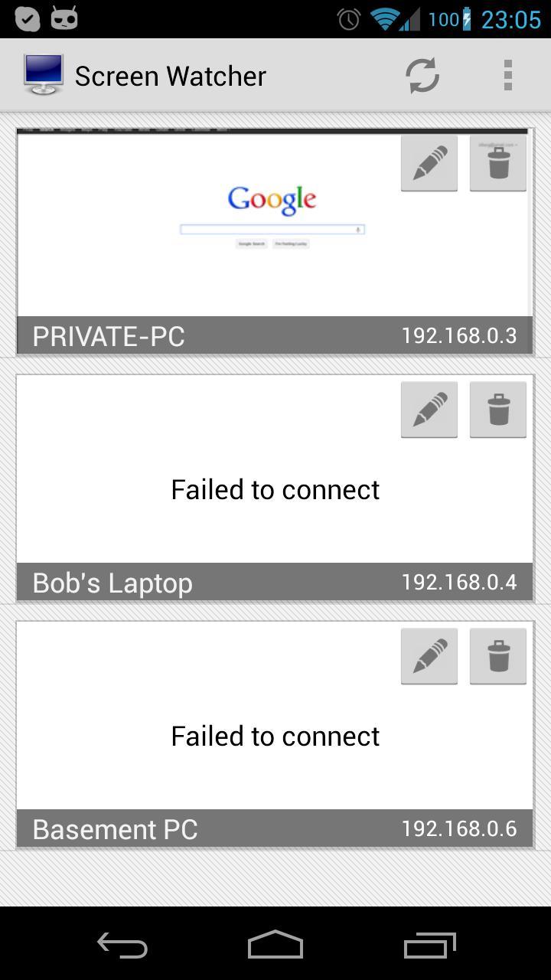The image size is (551, 980).
Task: Tap the 192.168.0.3 IP address
Action: pyautogui.click(x=459, y=336)
